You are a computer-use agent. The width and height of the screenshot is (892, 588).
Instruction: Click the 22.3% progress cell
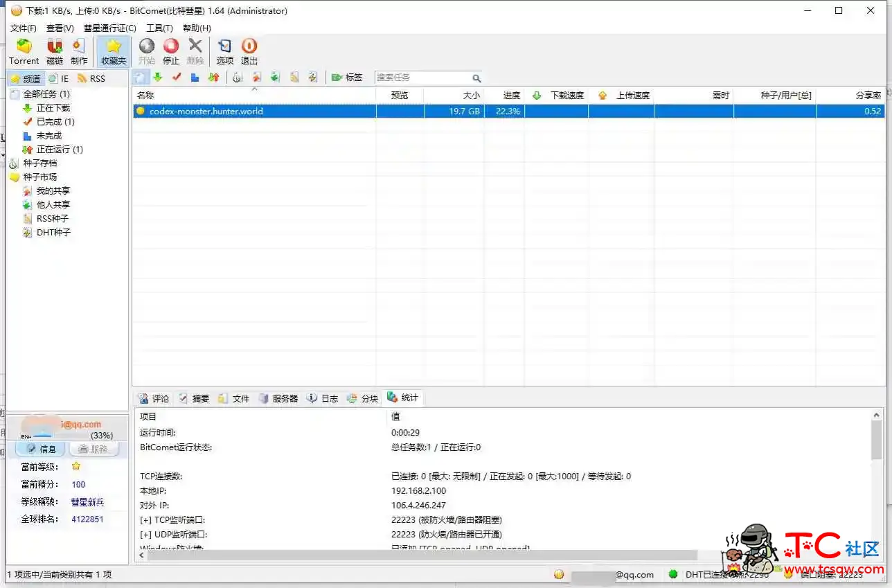point(504,111)
